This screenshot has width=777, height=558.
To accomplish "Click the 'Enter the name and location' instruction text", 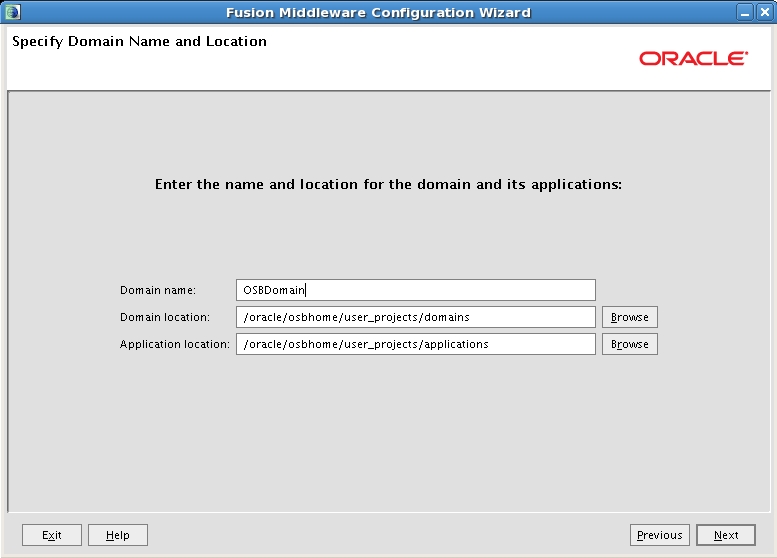I will tap(388, 184).
